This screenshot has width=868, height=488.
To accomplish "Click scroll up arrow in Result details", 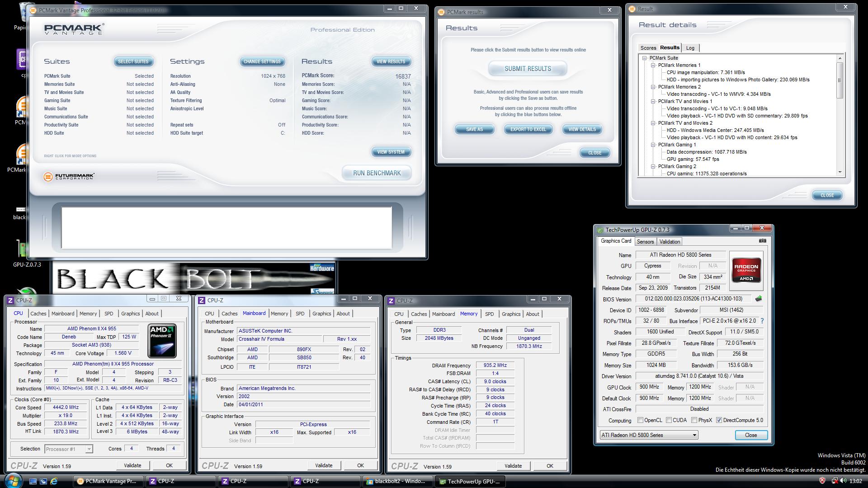I will (840, 58).
